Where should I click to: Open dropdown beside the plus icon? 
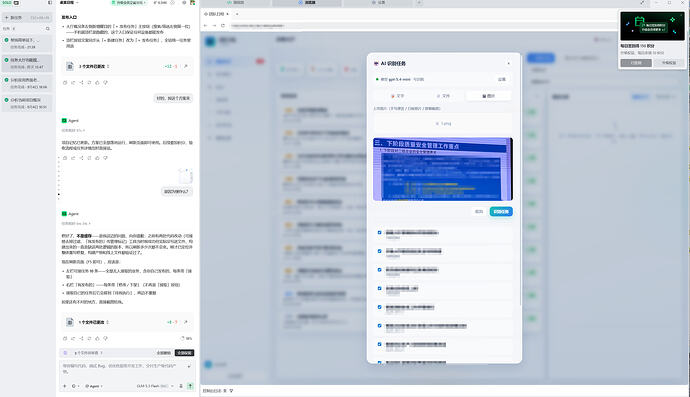[x=75, y=386]
